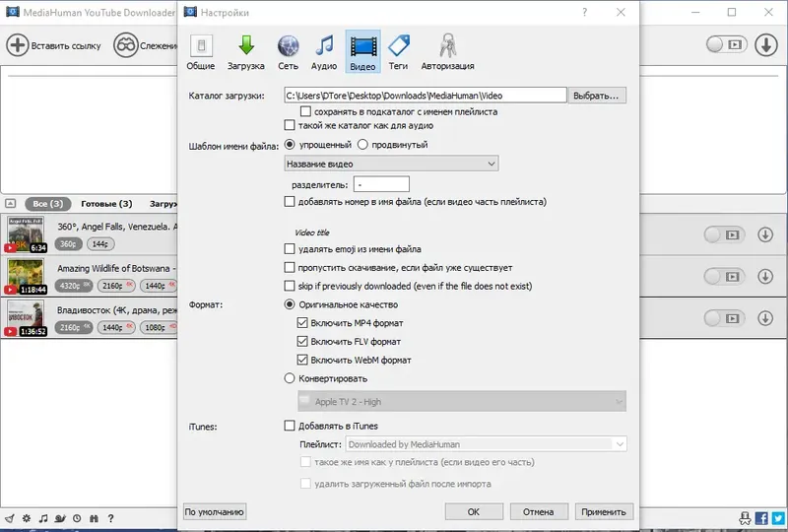Select the Готовые (3) filter tab
The image size is (788, 532).
[x=106, y=204]
